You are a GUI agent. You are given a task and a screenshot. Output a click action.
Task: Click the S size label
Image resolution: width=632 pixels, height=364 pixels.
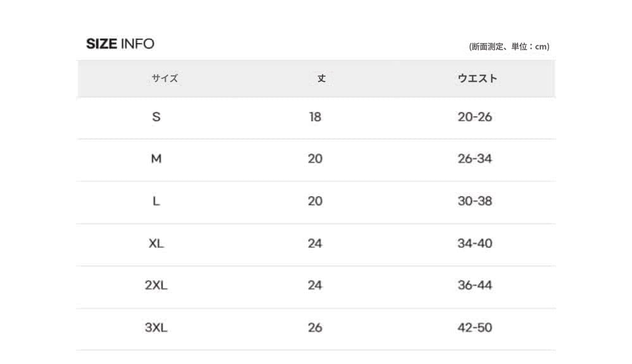(156, 117)
